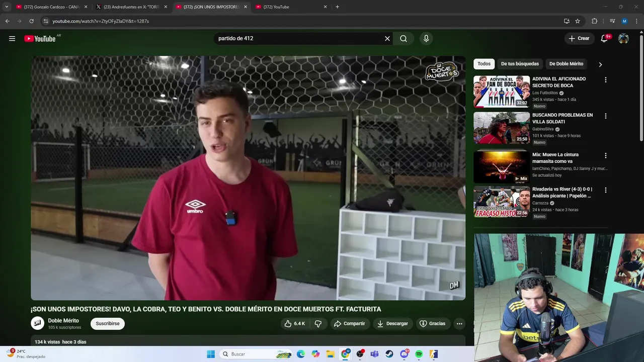
Task: Click the taskbar Buscar search box
Action: [257, 354]
